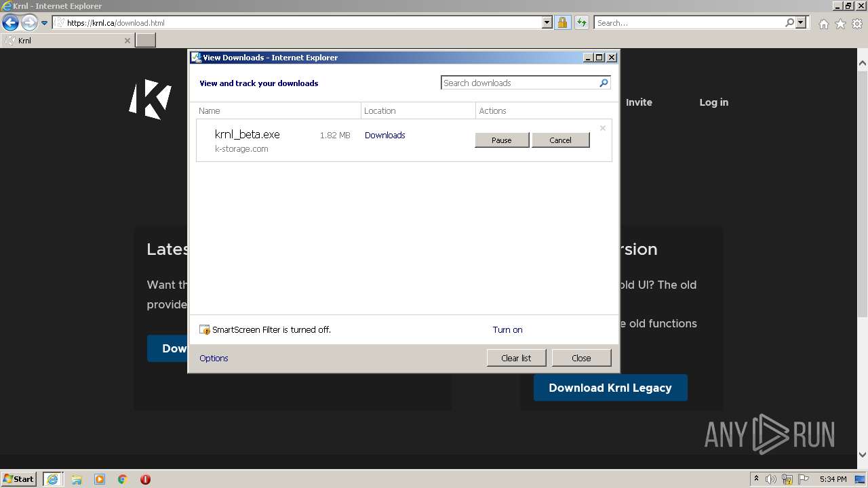This screenshot has width=868, height=488.
Task: Open the Tools gear icon
Action: (857, 24)
